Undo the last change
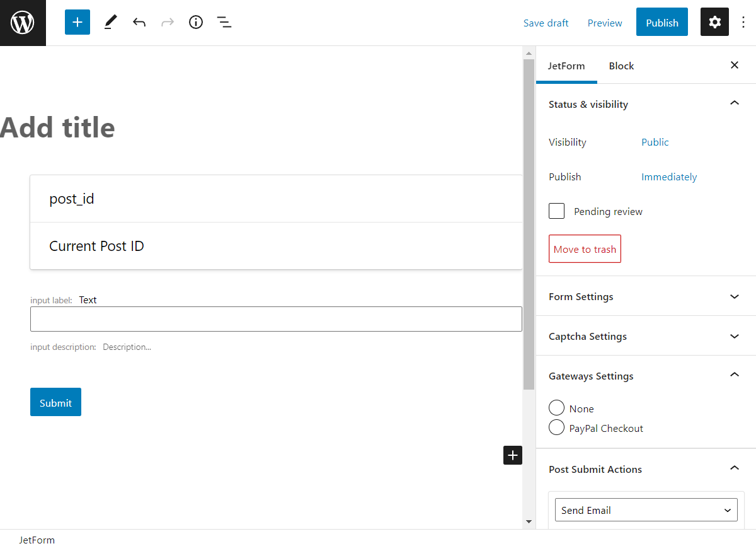The height and width of the screenshot is (546, 756). [x=139, y=22]
